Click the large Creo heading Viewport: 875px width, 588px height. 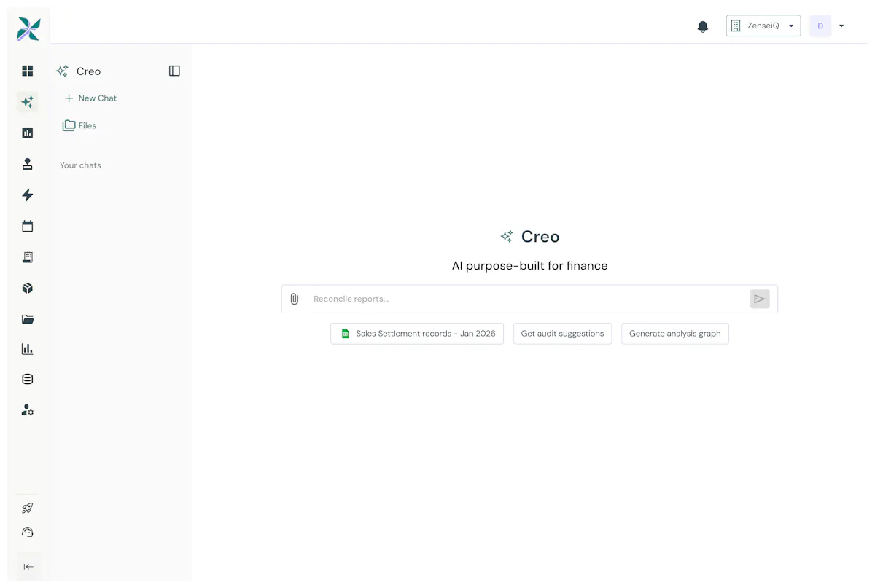pos(540,237)
